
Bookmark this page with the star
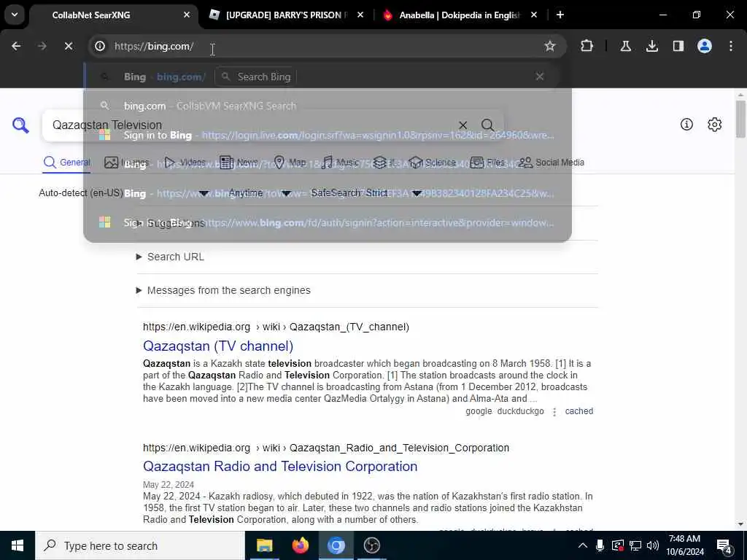pyautogui.click(x=550, y=46)
